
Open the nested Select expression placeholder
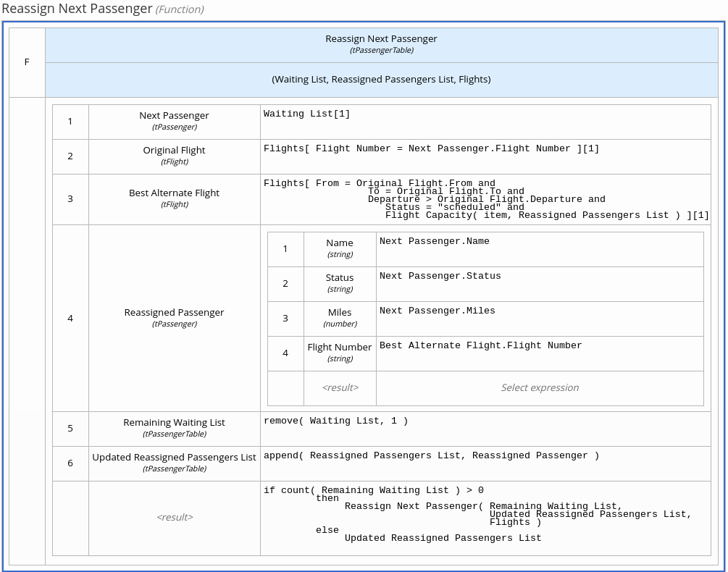[x=540, y=387]
